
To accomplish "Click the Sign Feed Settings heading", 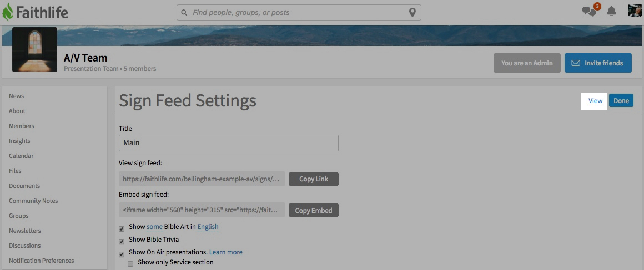I will (x=188, y=100).
